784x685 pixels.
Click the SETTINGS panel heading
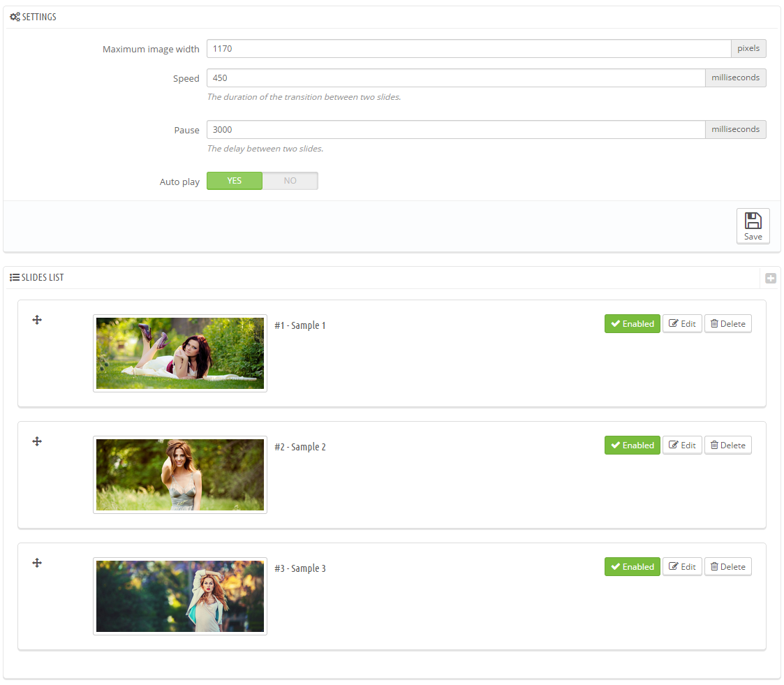tap(39, 17)
